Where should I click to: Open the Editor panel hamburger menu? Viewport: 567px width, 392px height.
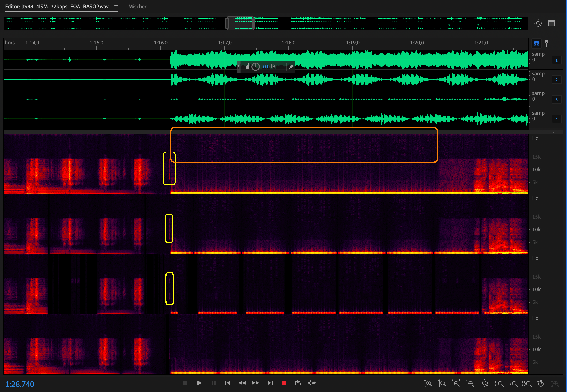tap(116, 7)
